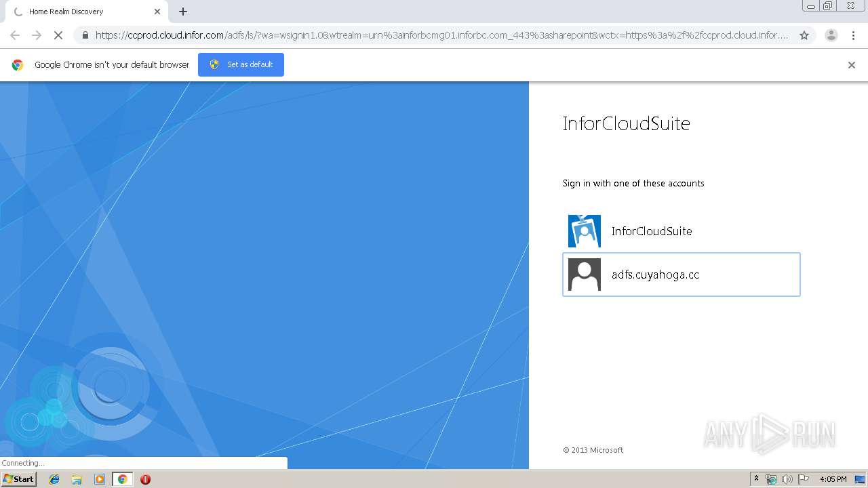
Task: Open the network tray icon
Action: pos(771,479)
